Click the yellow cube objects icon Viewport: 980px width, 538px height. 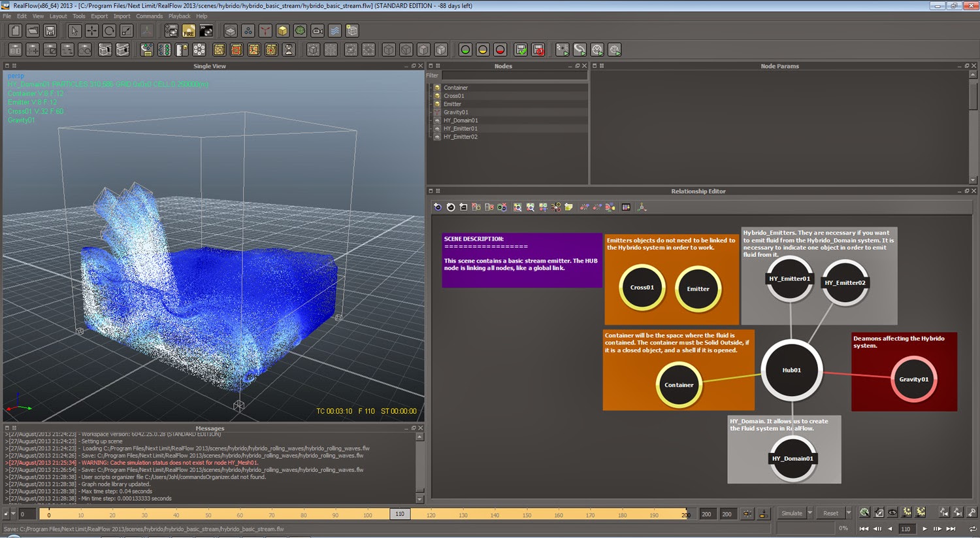point(282,31)
